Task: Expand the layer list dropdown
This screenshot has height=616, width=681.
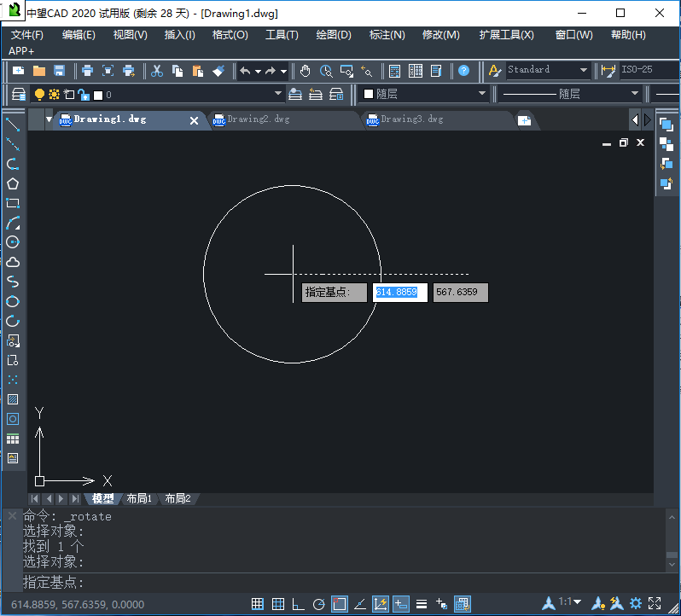Action: (278, 94)
